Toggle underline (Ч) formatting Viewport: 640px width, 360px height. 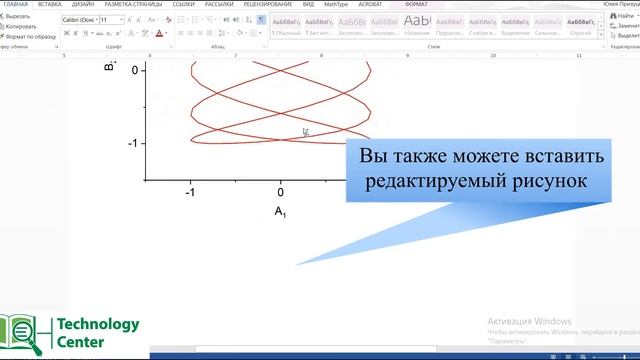85,33
